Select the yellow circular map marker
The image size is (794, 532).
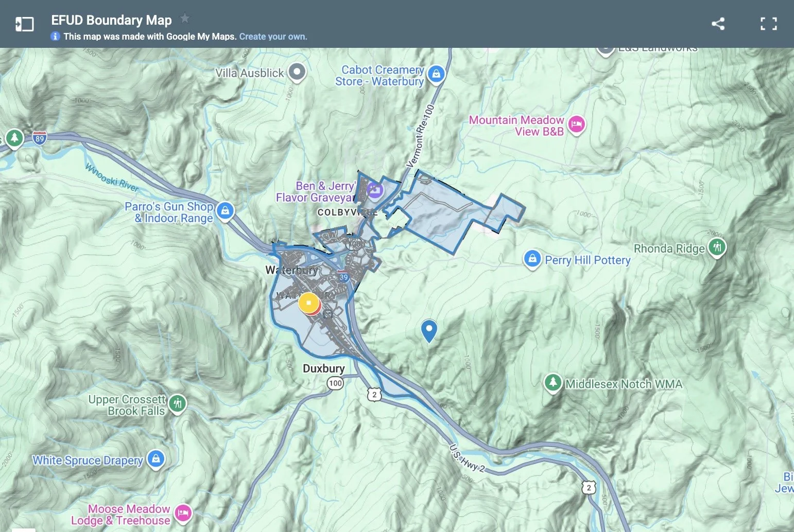[308, 303]
